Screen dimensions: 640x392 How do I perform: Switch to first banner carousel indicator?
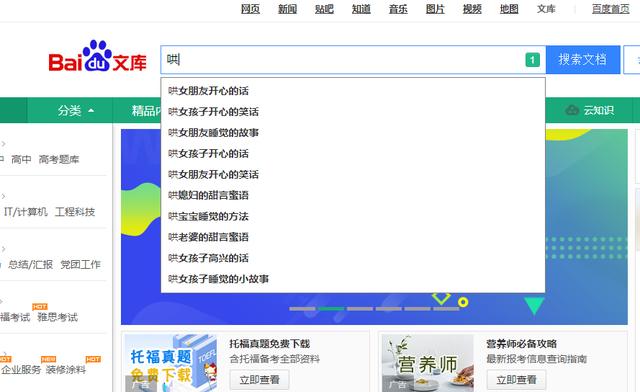click(302, 309)
